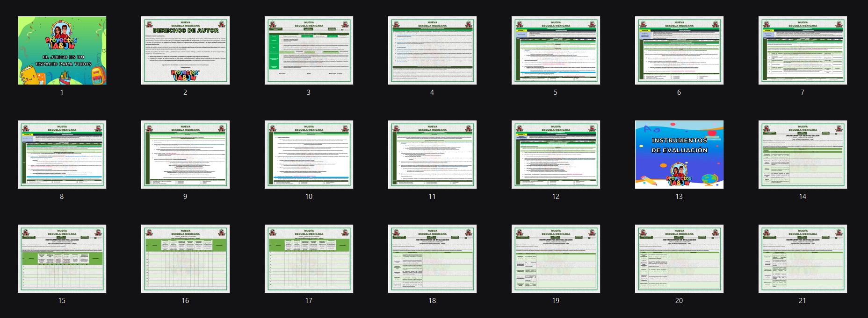Select slide thumbnail number 3
Screen dimensions: 868x318
(x=309, y=50)
